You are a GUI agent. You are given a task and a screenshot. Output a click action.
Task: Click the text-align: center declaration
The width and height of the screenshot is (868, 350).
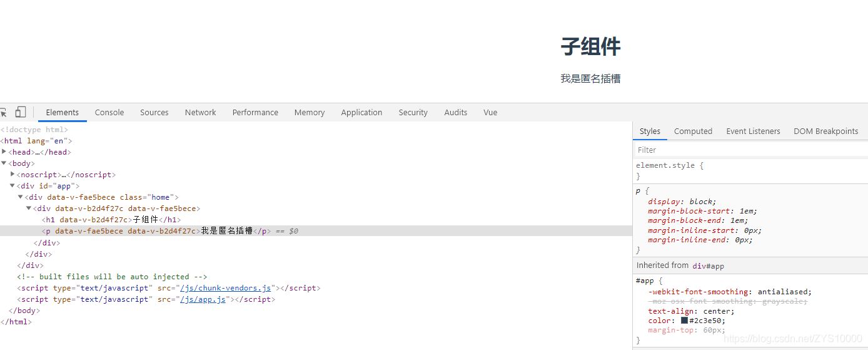tap(691, 311)
